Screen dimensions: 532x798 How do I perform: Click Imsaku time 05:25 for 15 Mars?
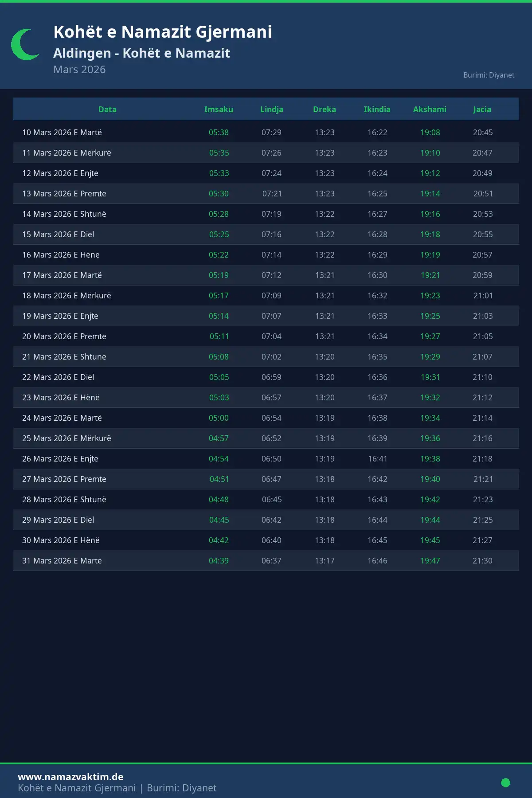[219, 235]
